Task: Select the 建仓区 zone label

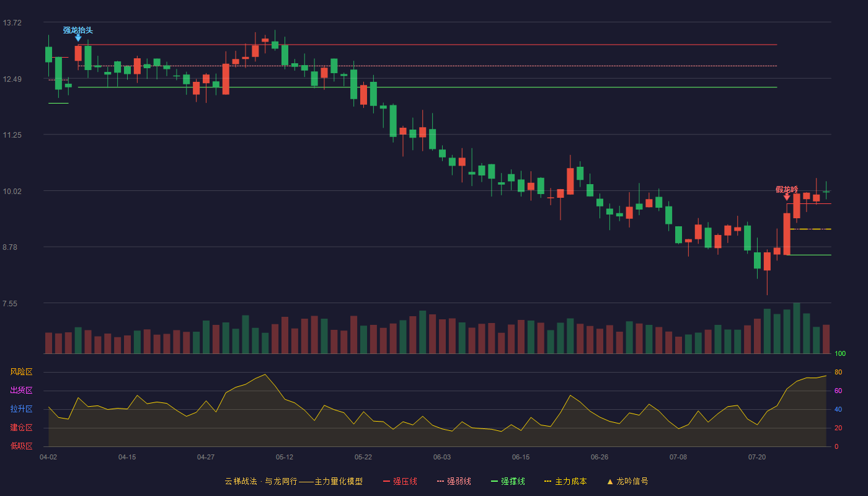Action: point(21,428)
